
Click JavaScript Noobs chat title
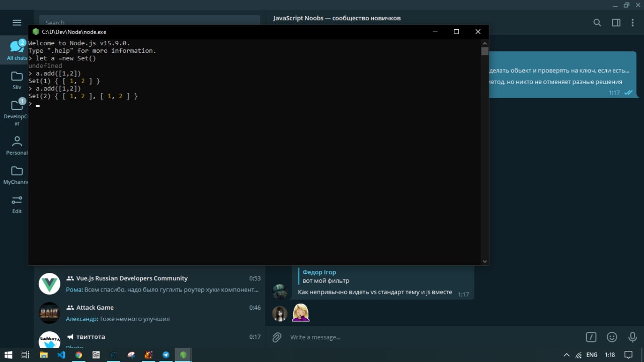(337, 18)
